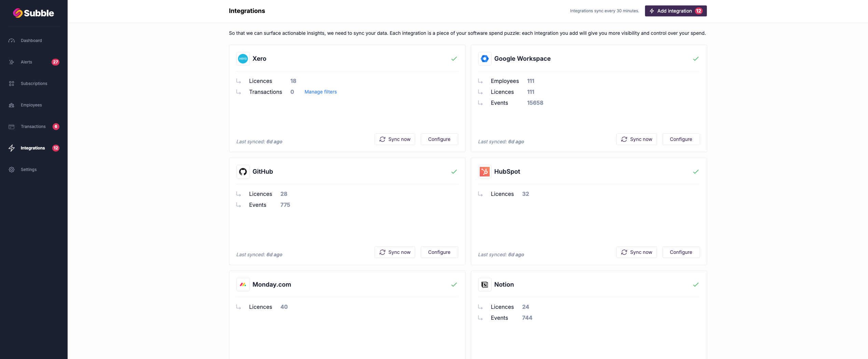Click HubSpot 'Last synced: 6d ago' text
This screenshot has width=868, height=359.
pyautogui.click(x=501, y=255)
